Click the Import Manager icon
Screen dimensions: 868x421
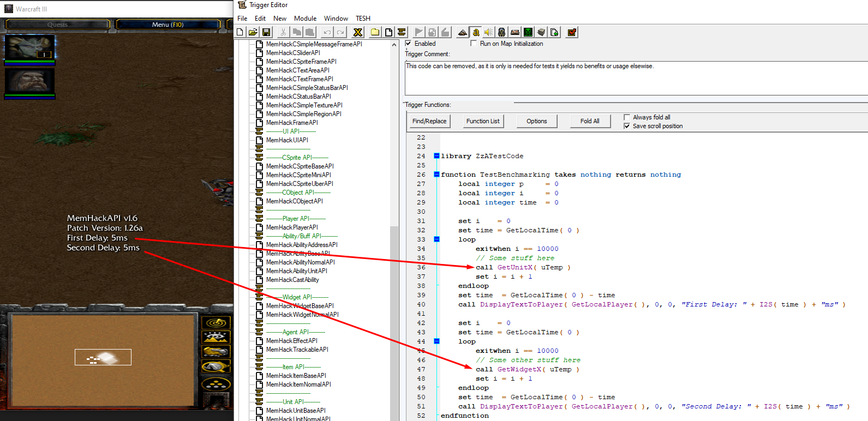tap(554, 32)
